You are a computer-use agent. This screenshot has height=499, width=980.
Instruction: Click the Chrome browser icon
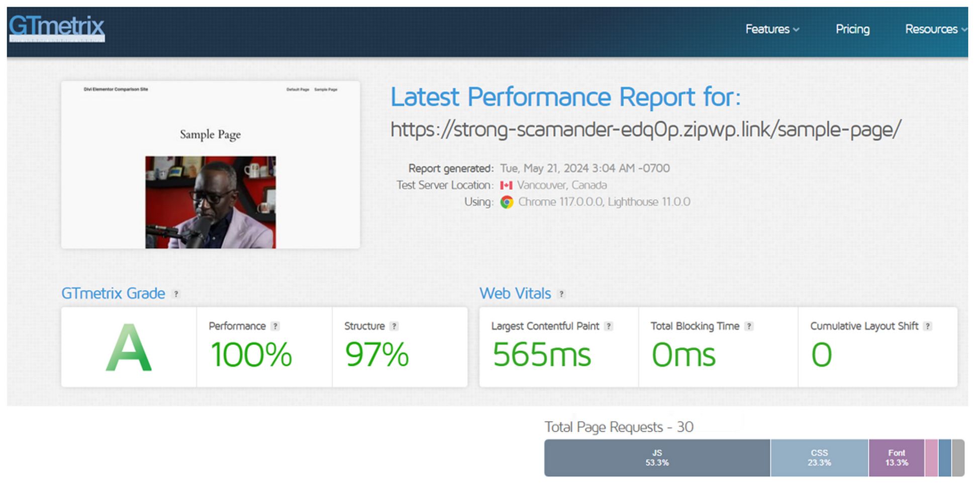coord(507,202)
